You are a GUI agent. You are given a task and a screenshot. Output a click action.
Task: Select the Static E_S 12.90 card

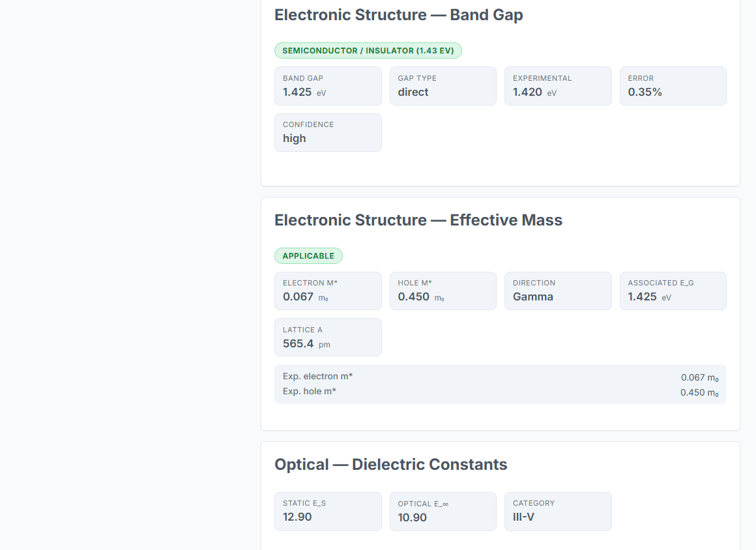[x=328, y=512]
